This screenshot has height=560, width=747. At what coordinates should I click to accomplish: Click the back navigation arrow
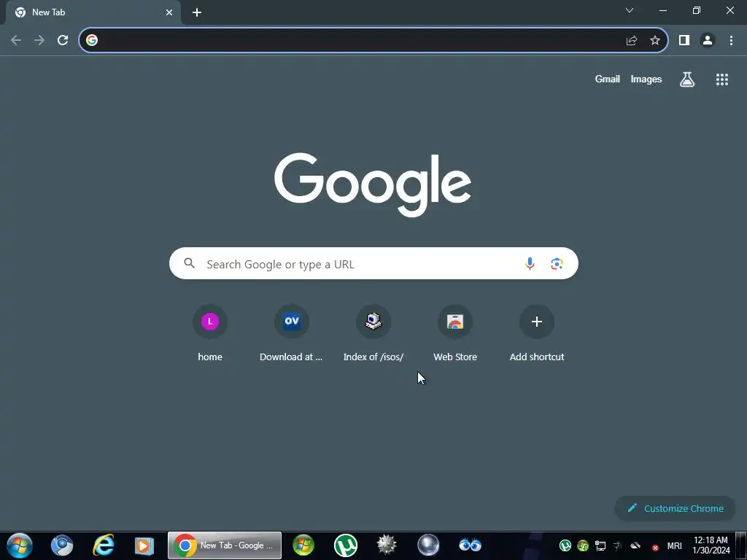coord(16,40)
